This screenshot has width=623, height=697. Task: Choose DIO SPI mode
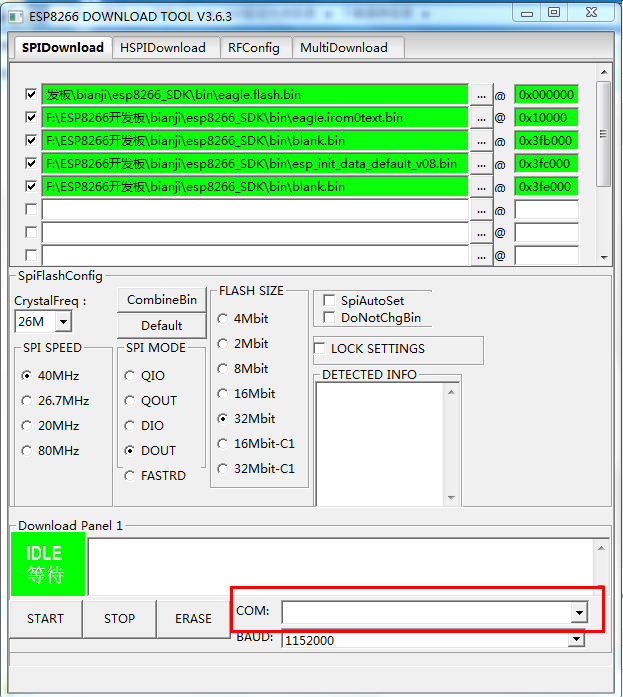click(130, 426)
